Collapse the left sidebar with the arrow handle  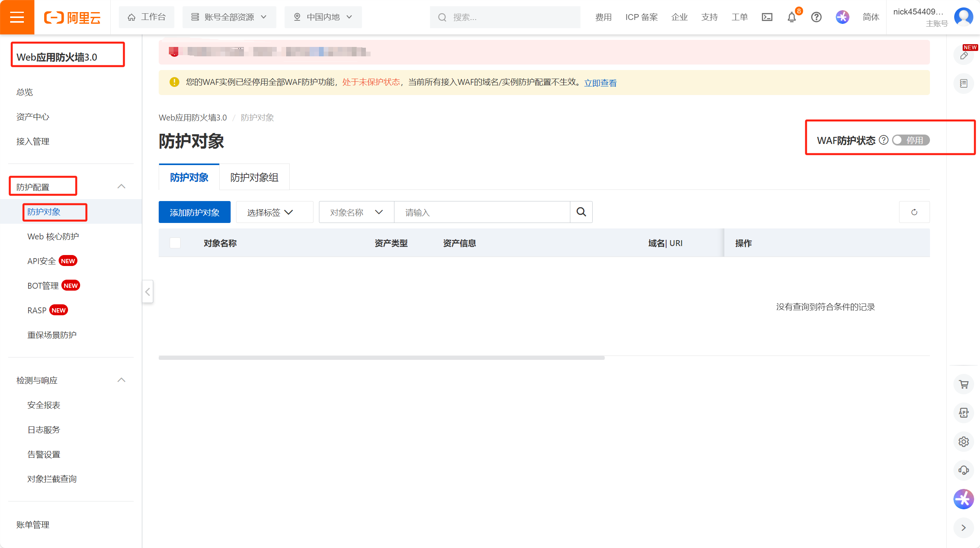pyautogui.click(x=147, y=291)
